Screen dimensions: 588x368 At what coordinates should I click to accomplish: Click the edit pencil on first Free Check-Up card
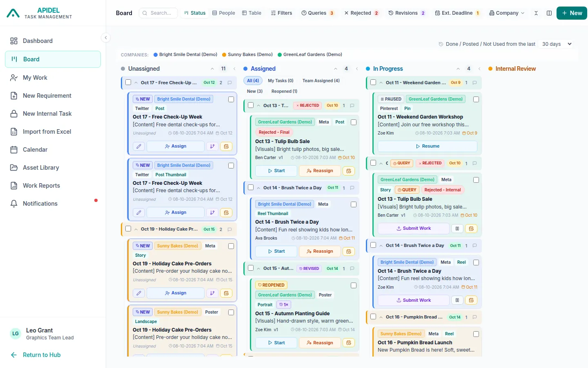(139, 146)
